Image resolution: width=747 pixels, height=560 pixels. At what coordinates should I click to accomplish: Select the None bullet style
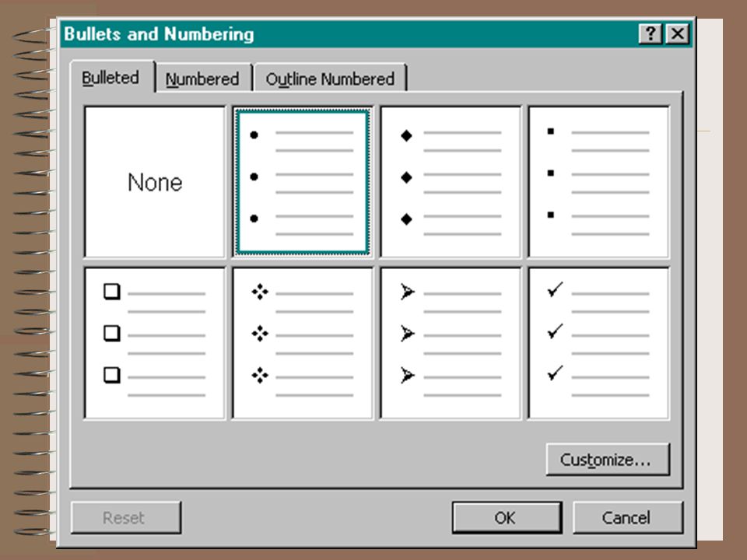click(x=154, y=182)
